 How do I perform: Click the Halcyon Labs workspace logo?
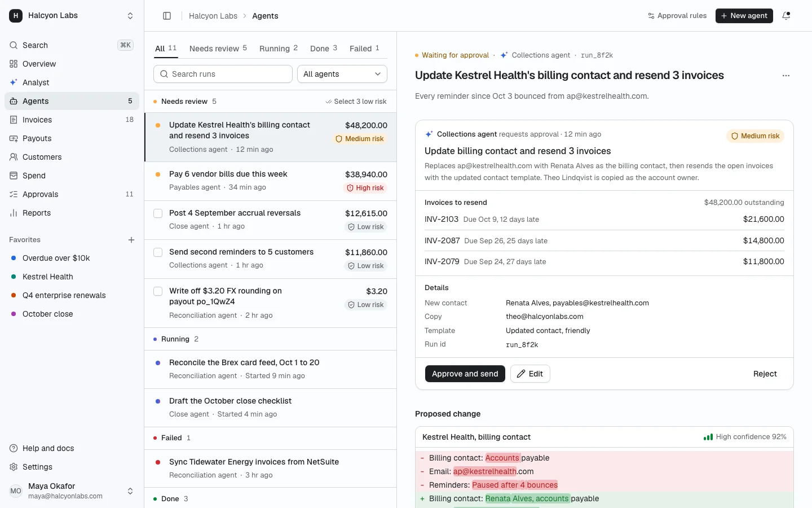(x=16, y=16)
